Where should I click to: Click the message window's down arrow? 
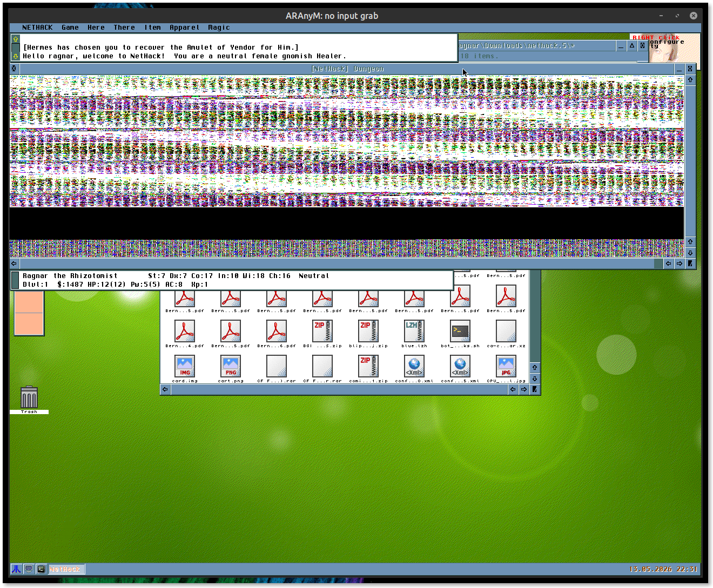[16, 56]
